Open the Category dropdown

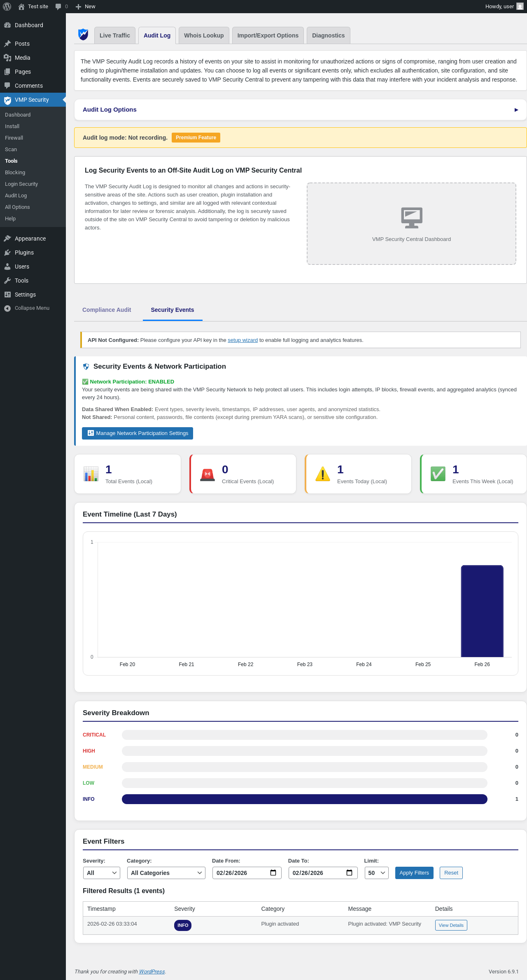tap(166, 873)
